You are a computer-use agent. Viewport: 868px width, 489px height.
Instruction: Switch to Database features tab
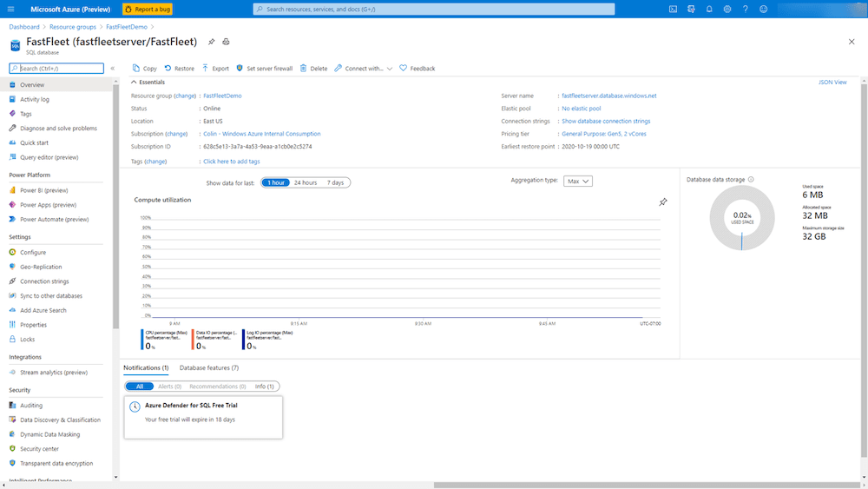208,368
